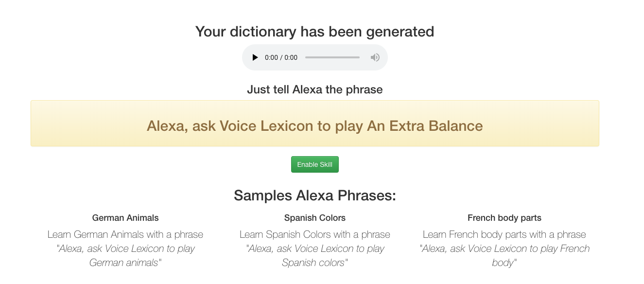
Task: Click the 0:00 time display
Action: coord(281,57)
